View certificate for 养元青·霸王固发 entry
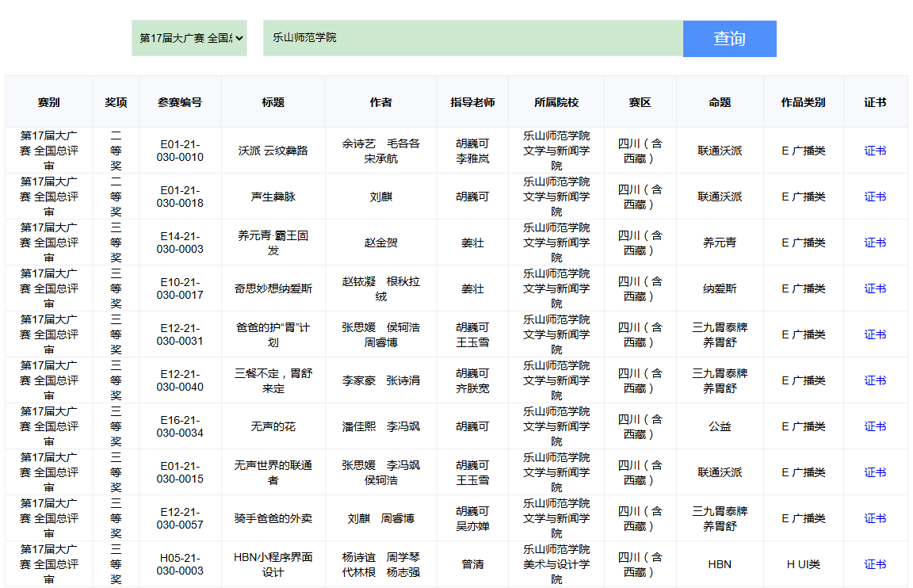 coord(875,242)
